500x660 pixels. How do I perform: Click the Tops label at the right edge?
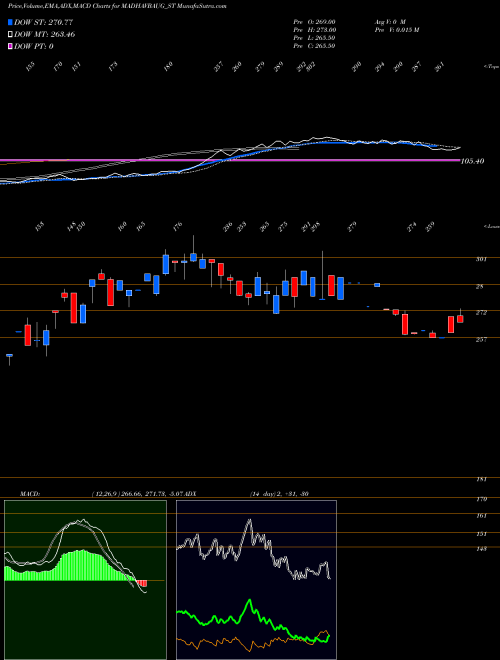point(491,67)
